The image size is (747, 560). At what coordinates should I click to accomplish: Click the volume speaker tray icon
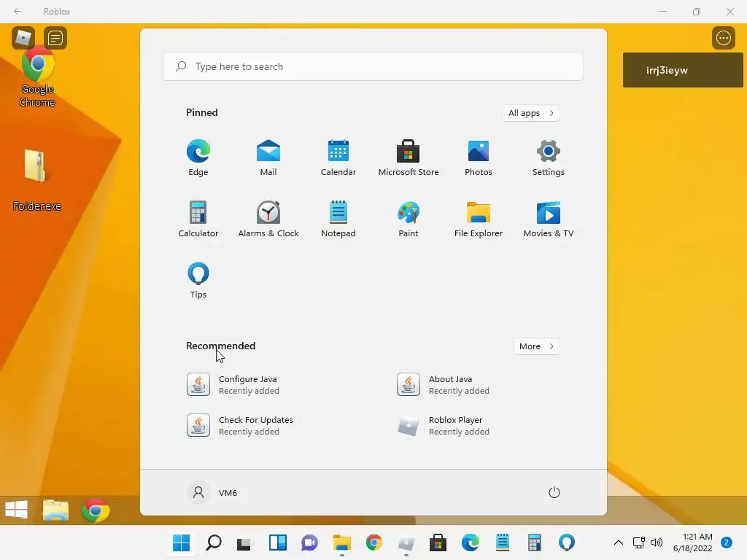(x=657, y=542)
